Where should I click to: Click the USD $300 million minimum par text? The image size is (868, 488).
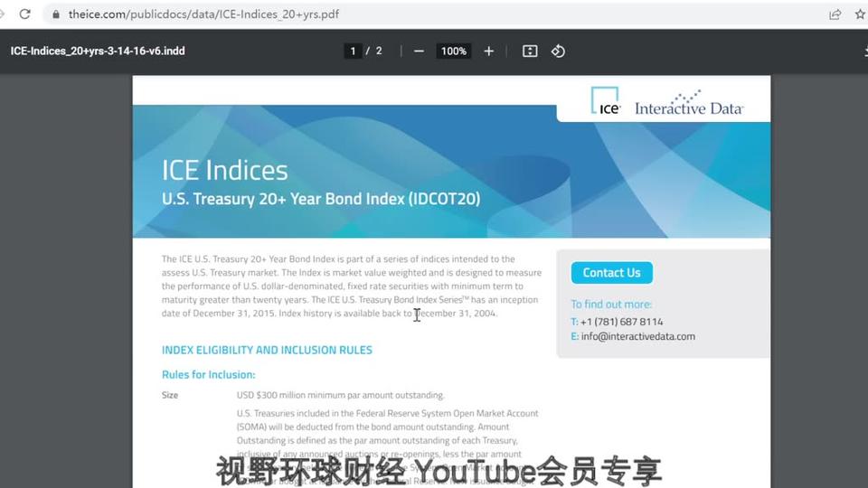tap(341, 395)
